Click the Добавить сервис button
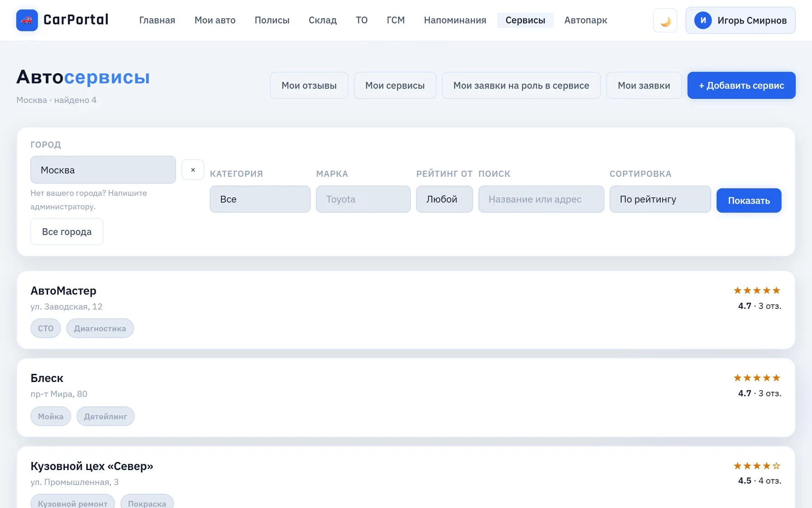 coord(741,85)
